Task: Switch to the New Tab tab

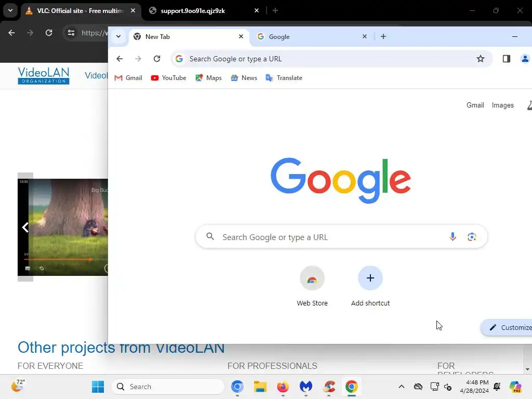Action: coord(189,37)
